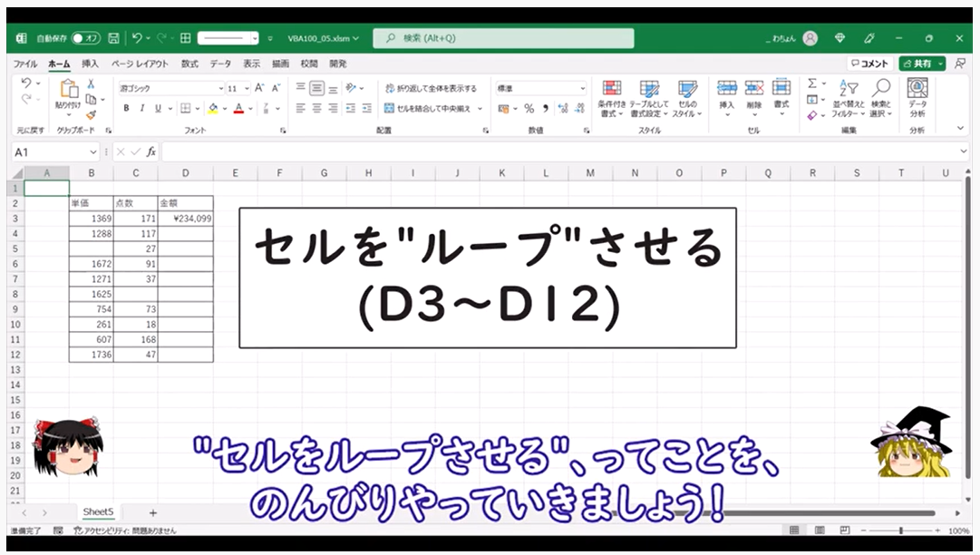
Task: Click the コメント comments button
Action: (869, 63)
